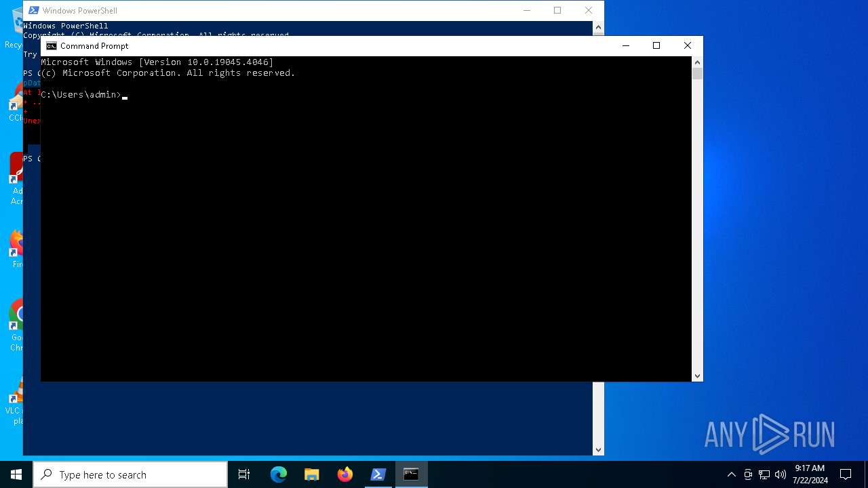Maximize the Command Prompt window

tap(656, 45)
